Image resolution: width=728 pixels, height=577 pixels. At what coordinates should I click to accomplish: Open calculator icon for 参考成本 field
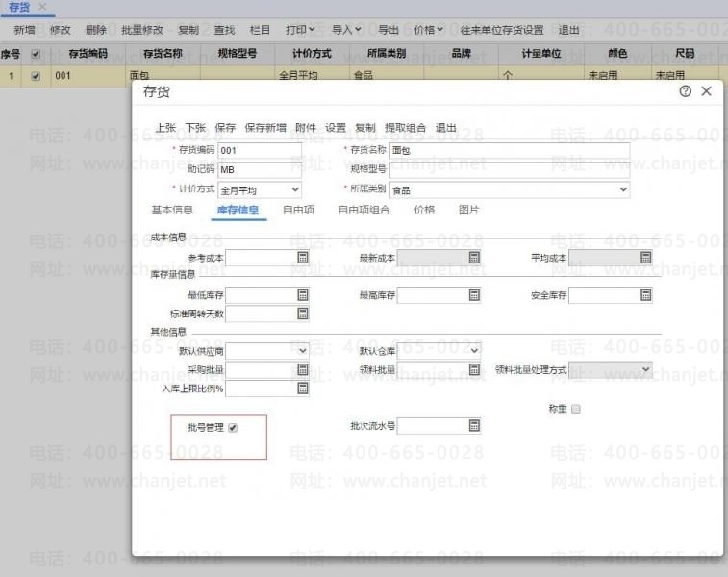(x=303, y=258)
